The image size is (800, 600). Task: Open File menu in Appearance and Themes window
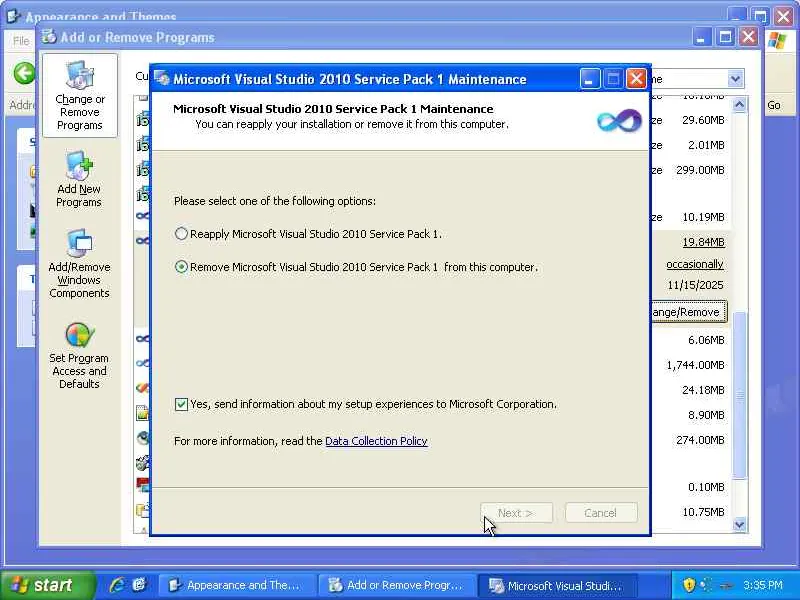click(x=21, y=41)
